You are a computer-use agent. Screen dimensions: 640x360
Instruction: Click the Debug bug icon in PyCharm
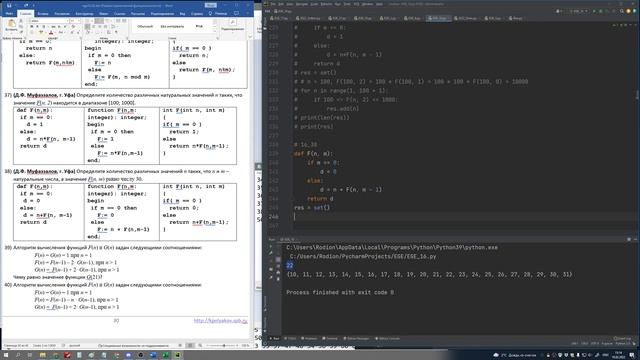(601, 11)
